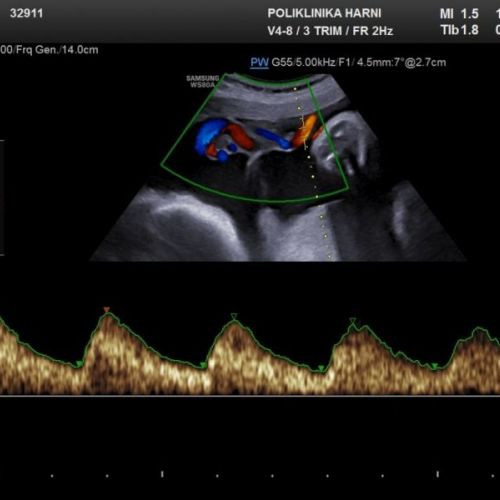Click the SAMSUNG WS80A watermark

(203, 82)
